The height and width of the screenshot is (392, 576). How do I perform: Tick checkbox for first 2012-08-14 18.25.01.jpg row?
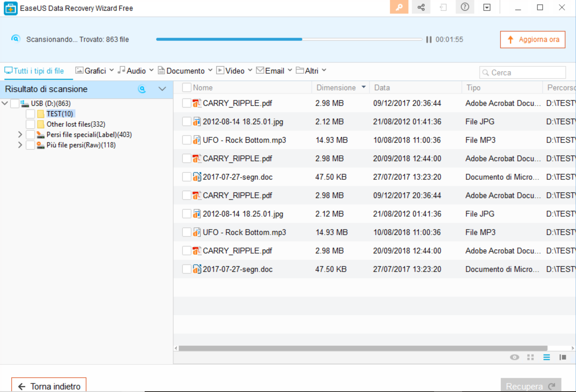(x=187, y=121)
